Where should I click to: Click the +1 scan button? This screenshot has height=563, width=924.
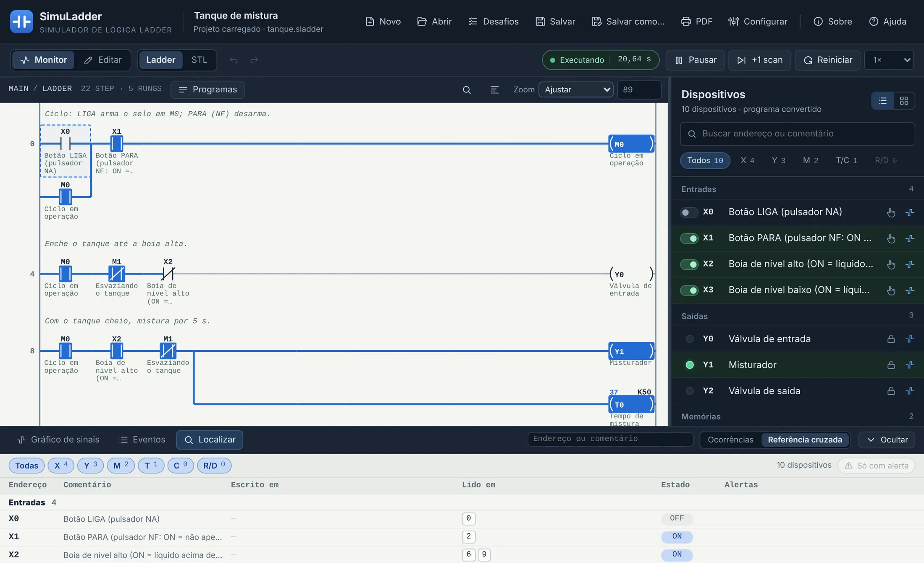(759, 60)
